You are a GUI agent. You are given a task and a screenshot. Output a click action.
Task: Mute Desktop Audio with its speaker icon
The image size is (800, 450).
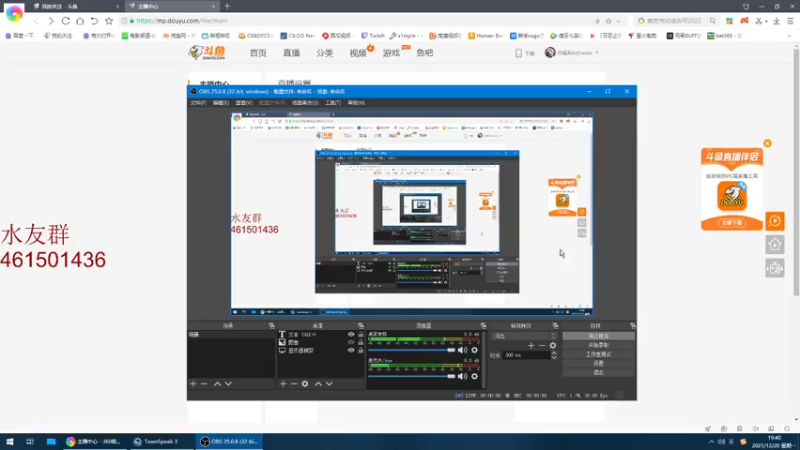point(462,350)
